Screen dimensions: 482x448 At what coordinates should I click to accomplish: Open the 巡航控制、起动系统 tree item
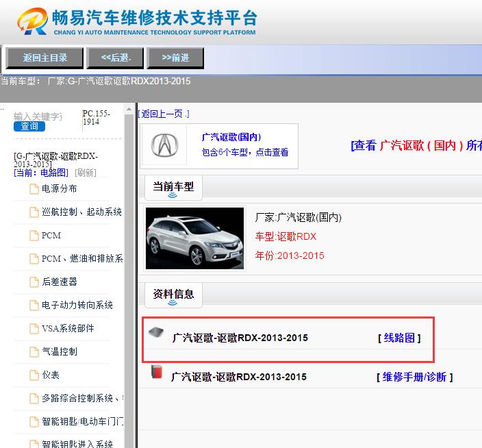tap(81, 212)
